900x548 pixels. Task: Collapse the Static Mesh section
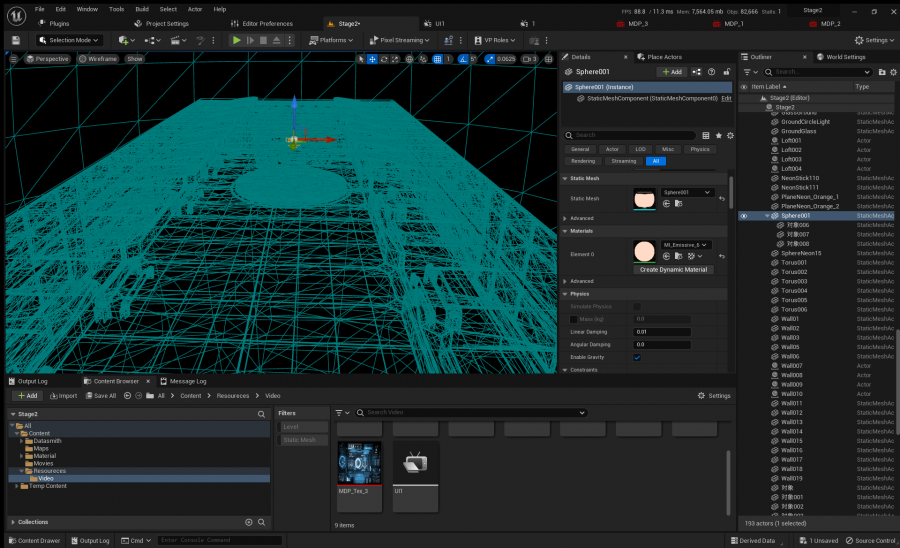click(565, 178)
